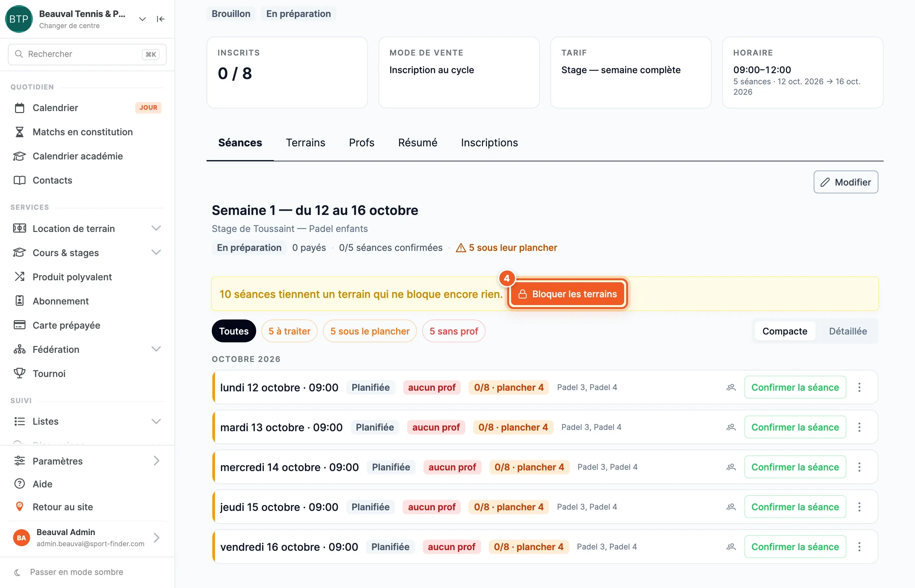Expand the Fédération submenu
This screenshot has width=915, height=588.
pos(156,349)
